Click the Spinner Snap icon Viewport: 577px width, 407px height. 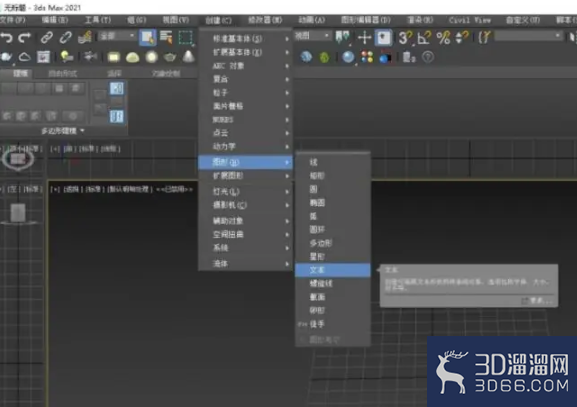tap(462, 38)
